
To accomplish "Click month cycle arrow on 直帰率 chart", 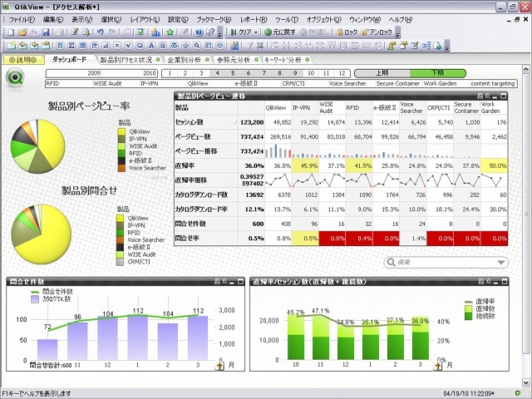I will coord(438,366).
